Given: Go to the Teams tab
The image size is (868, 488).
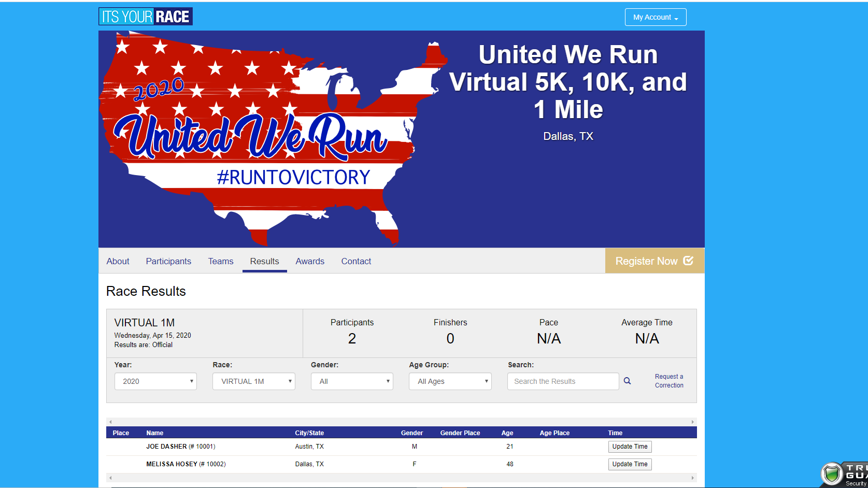Looking at the screenshot, I should pyautogui.click(x=221, y=261).
